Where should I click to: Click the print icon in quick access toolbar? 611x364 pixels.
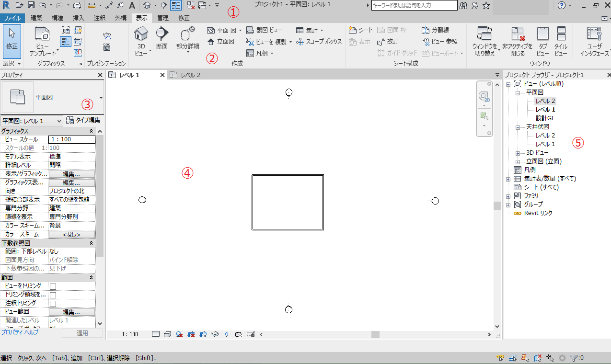(x=77, y=5)
